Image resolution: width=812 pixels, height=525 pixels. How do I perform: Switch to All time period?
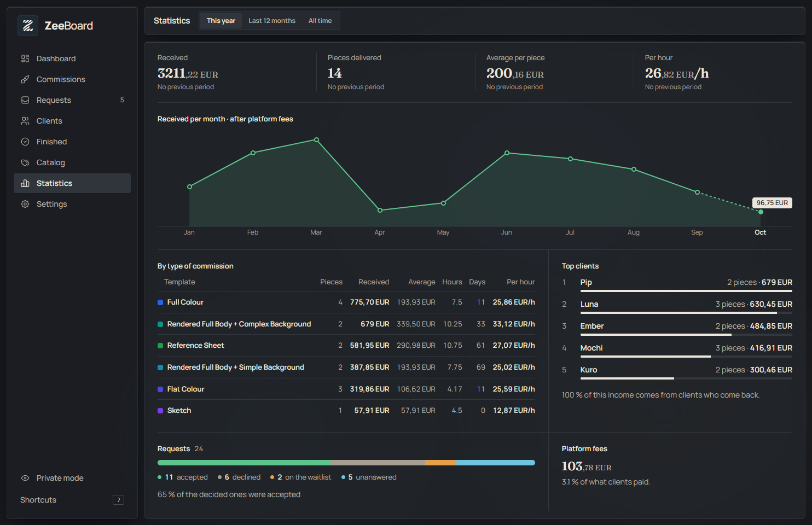(320, 21)
